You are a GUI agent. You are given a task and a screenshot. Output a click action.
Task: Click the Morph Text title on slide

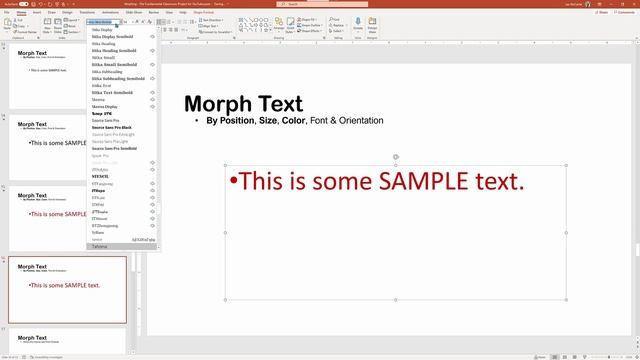pos(243,103)
